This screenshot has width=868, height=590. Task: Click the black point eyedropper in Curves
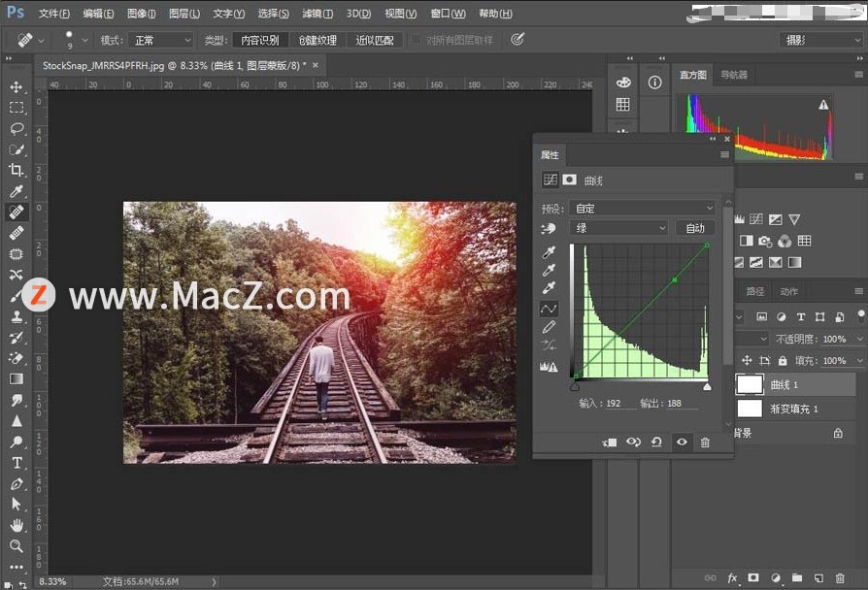[x=549, y=252]
